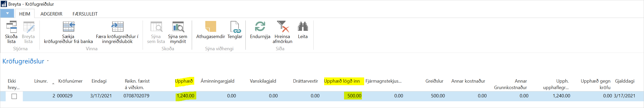
Task: Refresh the list with Endurnýja
Action: click(260, 27)
